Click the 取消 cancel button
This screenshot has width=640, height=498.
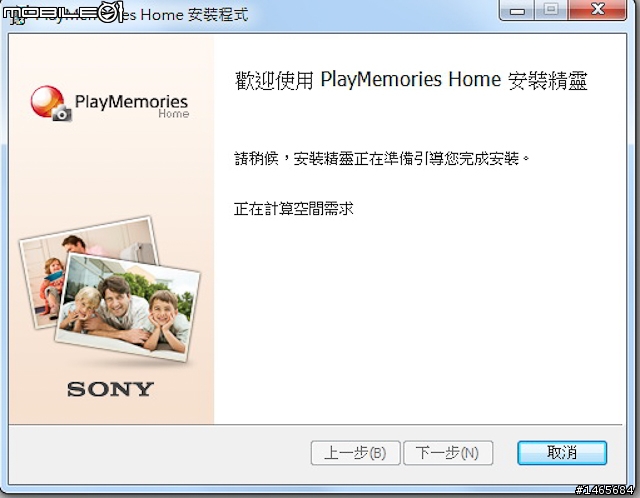click(562, 452)
